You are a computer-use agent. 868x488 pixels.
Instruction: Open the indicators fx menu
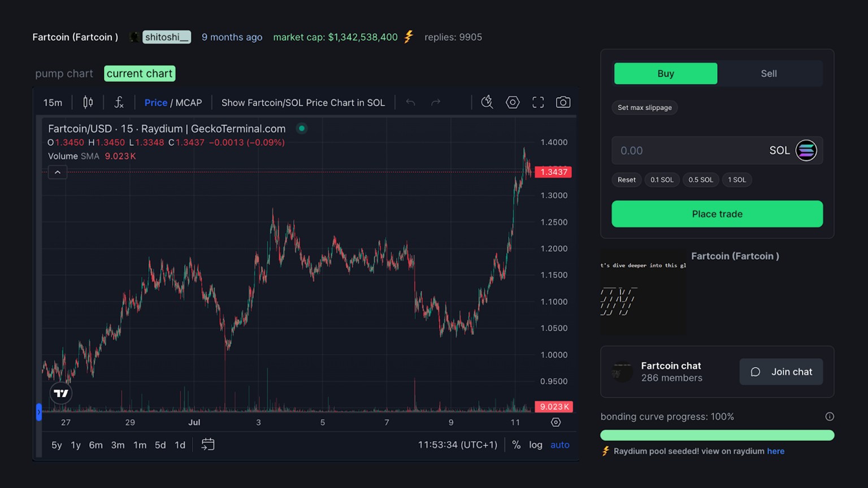[x=119, y=102]
